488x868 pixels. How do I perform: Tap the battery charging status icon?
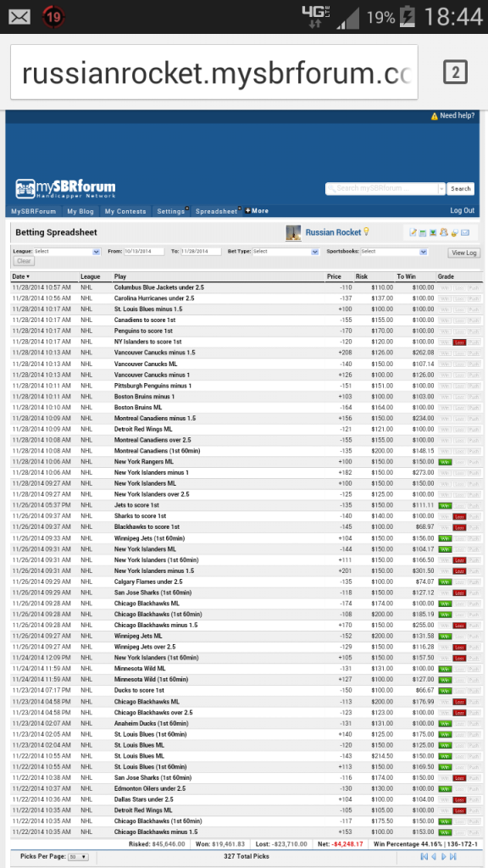pos(408,17)
